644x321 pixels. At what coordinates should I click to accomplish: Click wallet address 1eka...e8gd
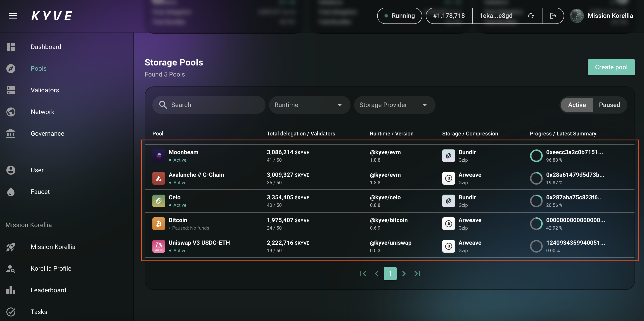[x=496, y=16]
